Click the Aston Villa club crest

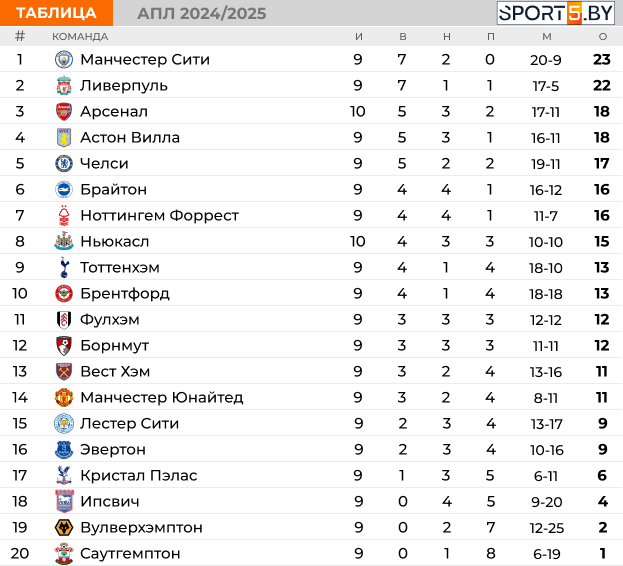pyautogui.click(x=64, y=137)
